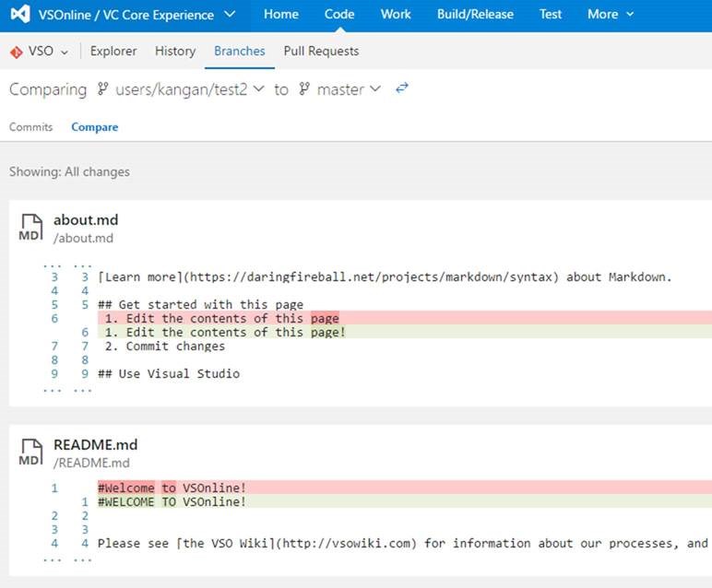Expand hidden lines below line 9 in about.md
The height and width of the screenshot is (588, 712).
[67, 390]
